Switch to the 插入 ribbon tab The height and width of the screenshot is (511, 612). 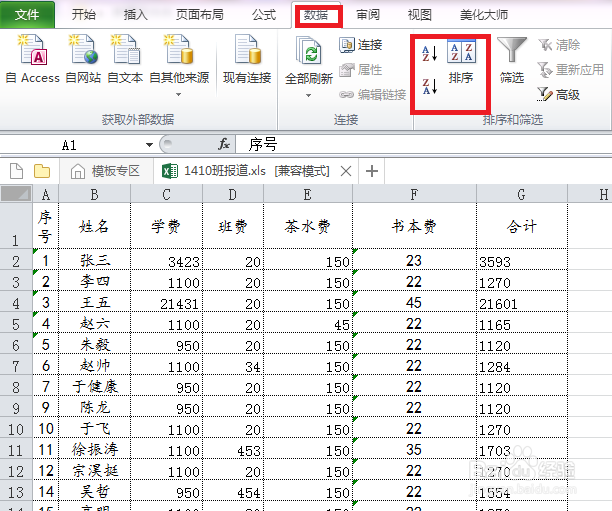pyautogui.click(x=135, y=15)
